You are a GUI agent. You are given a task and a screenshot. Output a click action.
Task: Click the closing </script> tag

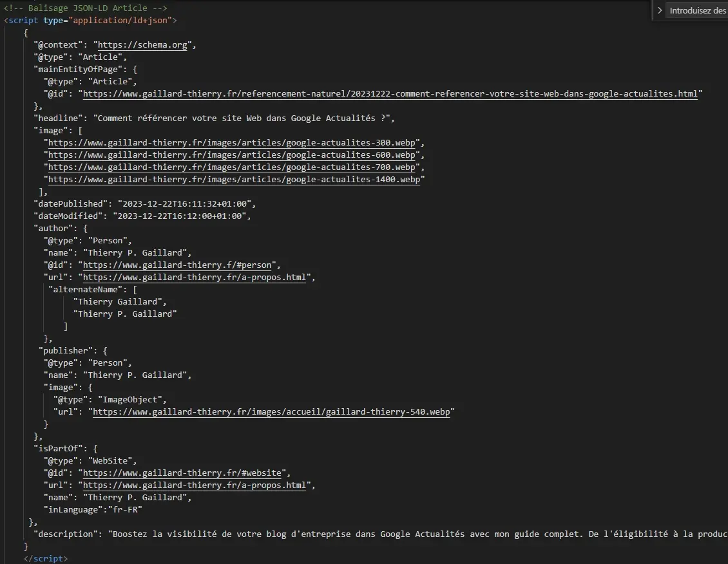[46, 558]
